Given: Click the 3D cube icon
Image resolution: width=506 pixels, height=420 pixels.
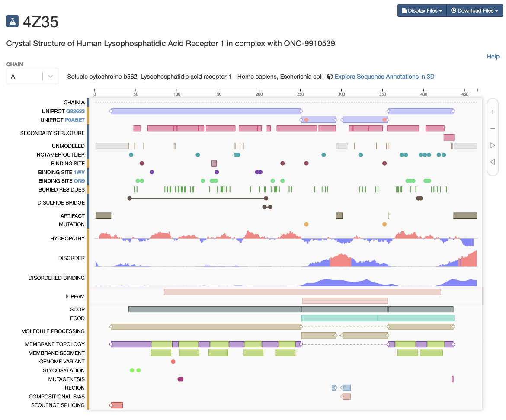Looking at the screenshot, I should coord(330,77).
